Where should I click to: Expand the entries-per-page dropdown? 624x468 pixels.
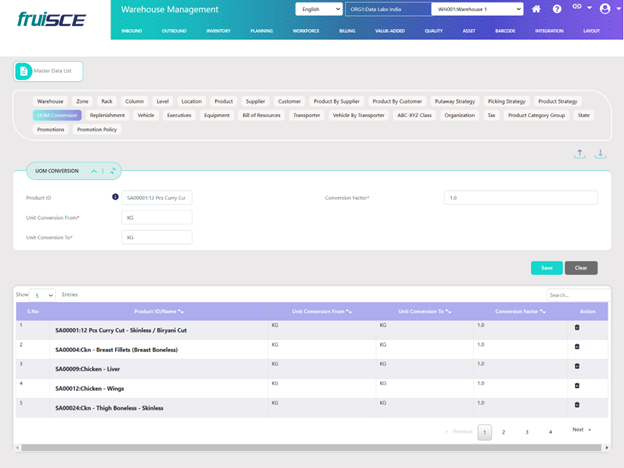44,295
